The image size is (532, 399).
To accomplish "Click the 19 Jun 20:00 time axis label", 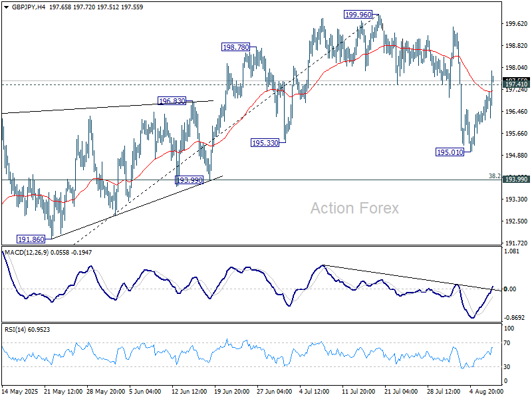I will [x=231, y=393].
